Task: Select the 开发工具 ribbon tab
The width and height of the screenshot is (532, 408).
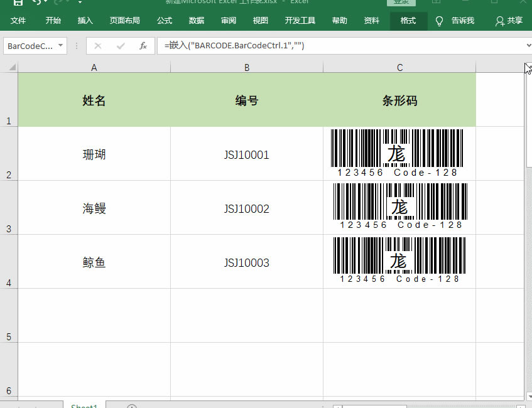Action: (300, 20)
